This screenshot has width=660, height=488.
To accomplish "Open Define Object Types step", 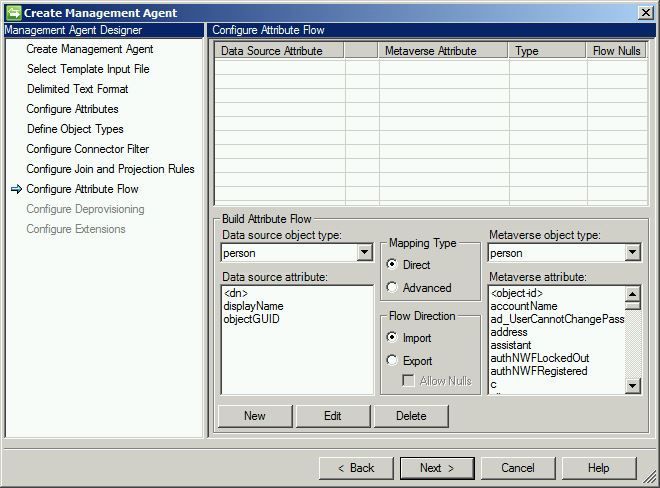I will 75,129.
